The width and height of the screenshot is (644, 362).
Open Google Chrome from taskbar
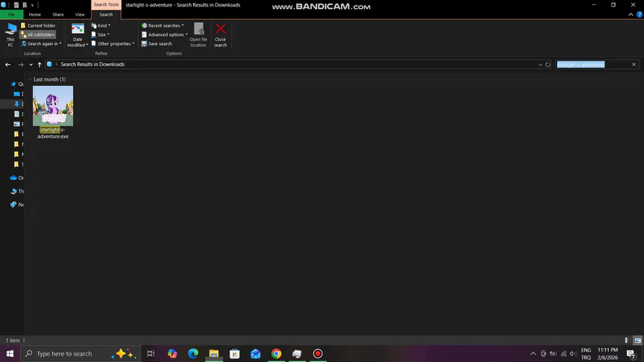pyautogui.click(x=276, y=353)
